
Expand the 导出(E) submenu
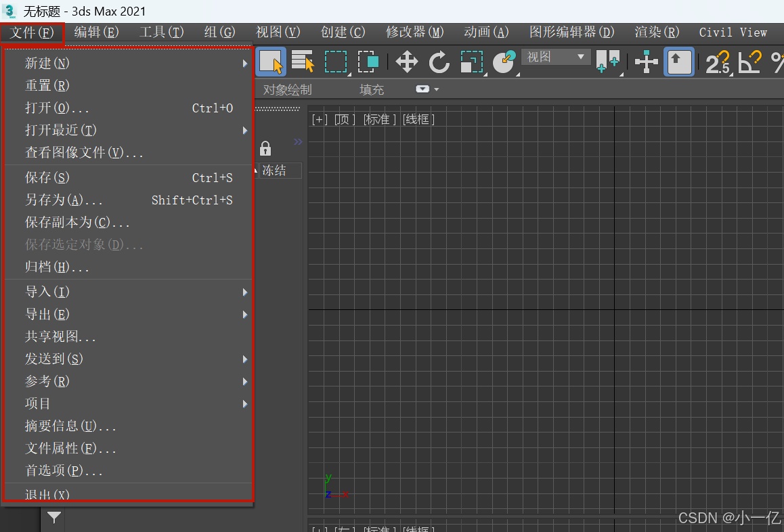128,315
